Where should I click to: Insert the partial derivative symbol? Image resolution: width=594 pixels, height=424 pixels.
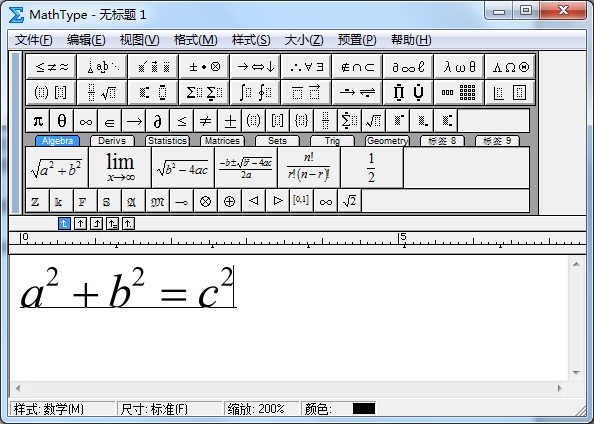pyautogui.click(x=158, y=121)
